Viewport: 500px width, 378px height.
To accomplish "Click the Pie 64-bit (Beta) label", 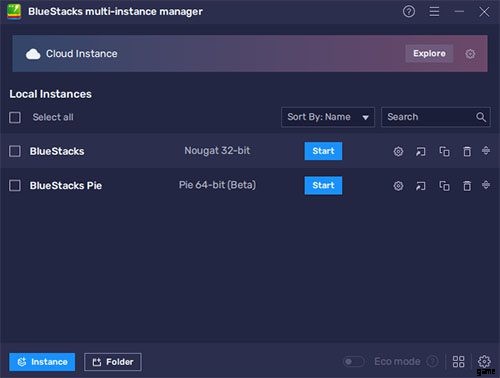I will pos(217,185).
